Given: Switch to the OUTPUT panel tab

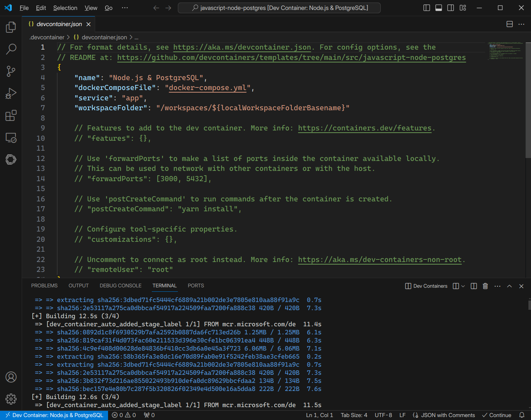Looking at the screenshot, I should click(x=78, y=286).
